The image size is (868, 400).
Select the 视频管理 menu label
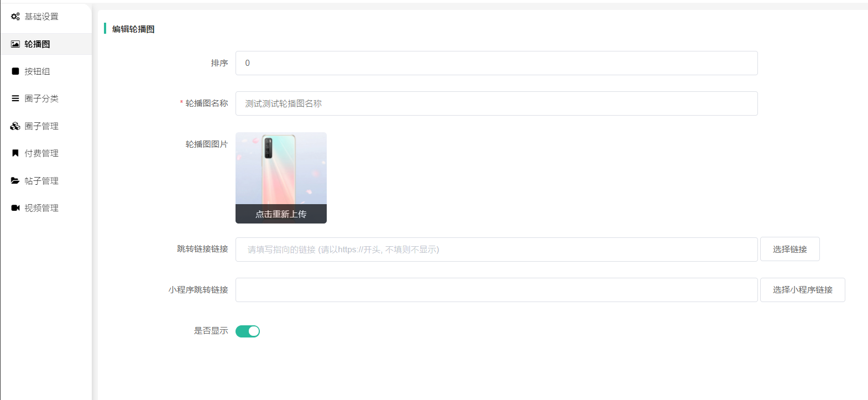click(x=41, y=208)
